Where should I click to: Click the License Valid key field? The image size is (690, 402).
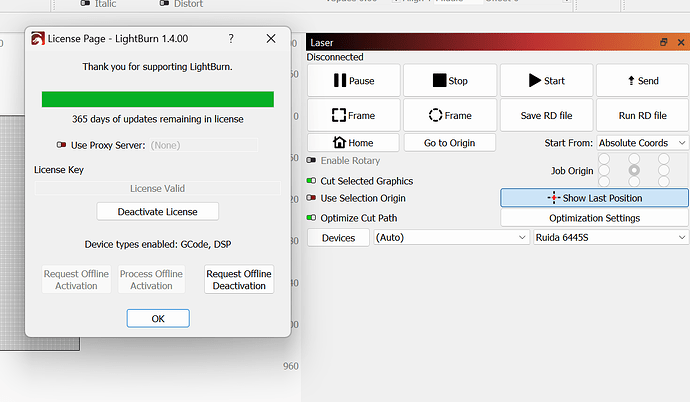point(158,188)
